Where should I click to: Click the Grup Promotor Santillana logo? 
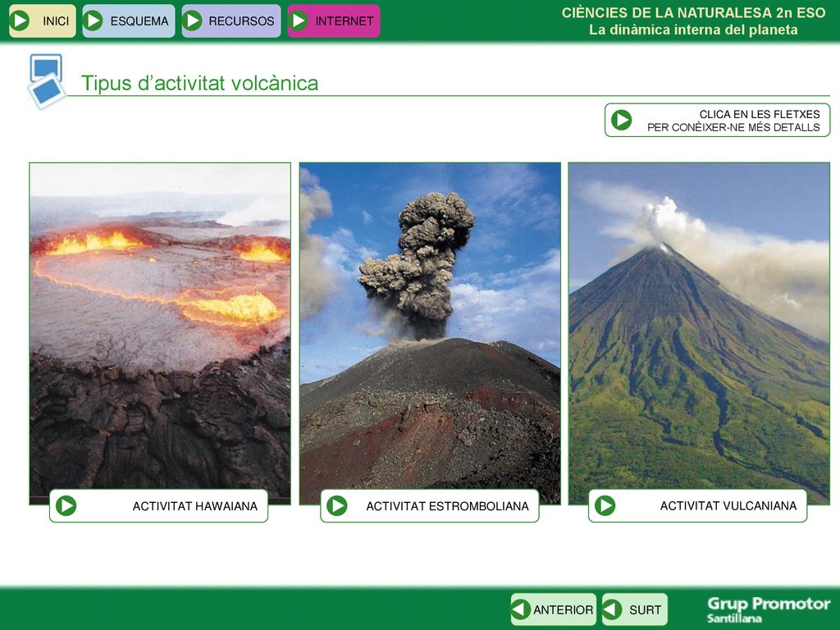[769, 609]
